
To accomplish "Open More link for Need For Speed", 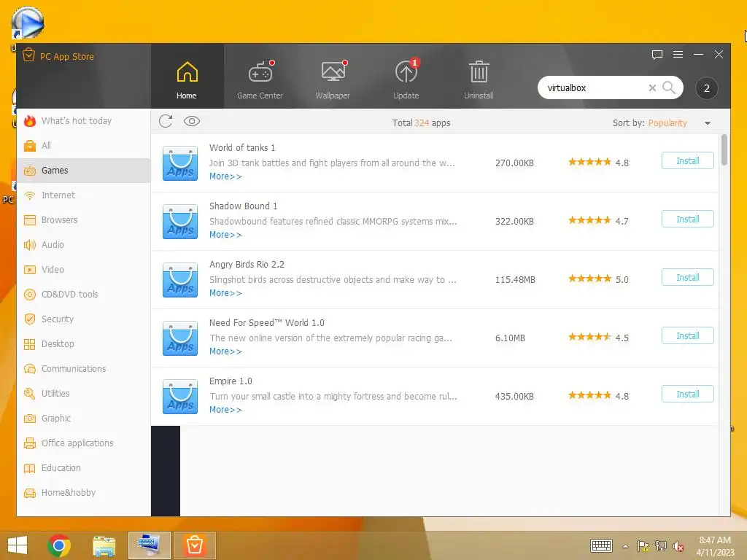I will coord(225,351).
